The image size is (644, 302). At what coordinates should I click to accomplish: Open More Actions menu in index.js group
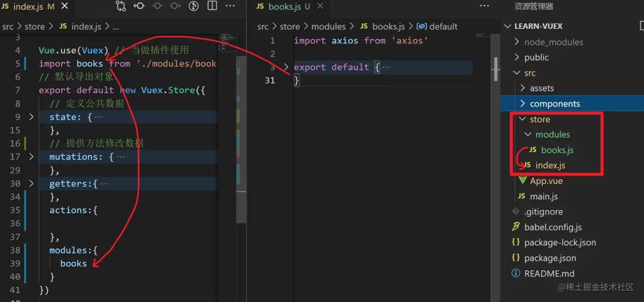[x=230, y=6]
